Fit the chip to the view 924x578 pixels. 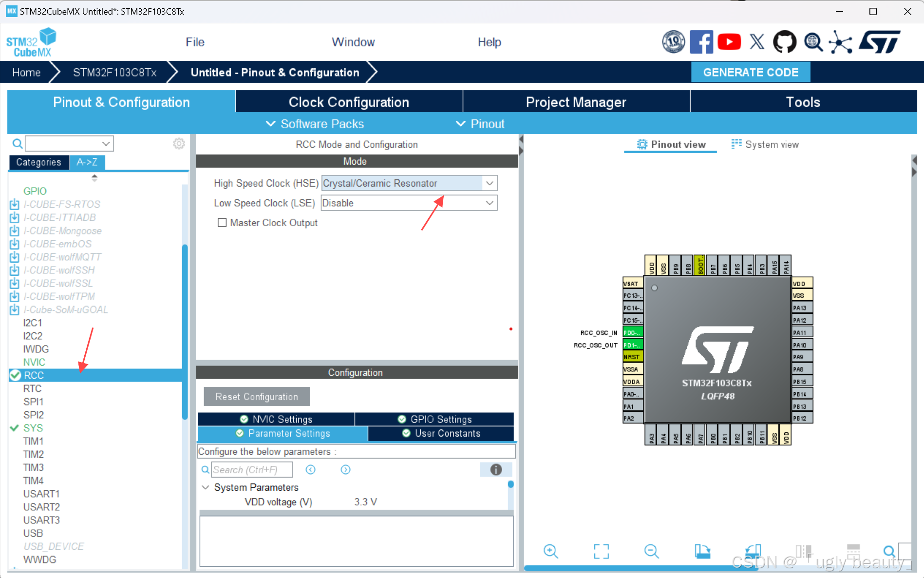(x=601, y=551)
